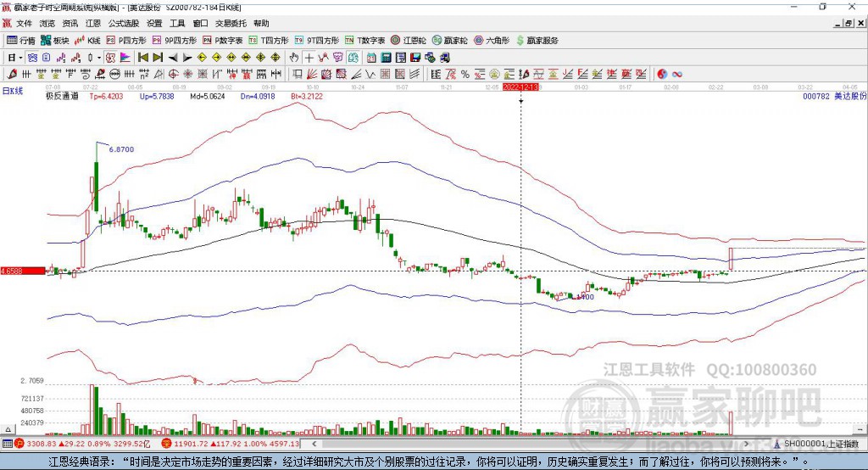This screenshot has height=470, width=868.
Task: Open the 日 period dropdown arrow
Action: click(x=20, y=58)
